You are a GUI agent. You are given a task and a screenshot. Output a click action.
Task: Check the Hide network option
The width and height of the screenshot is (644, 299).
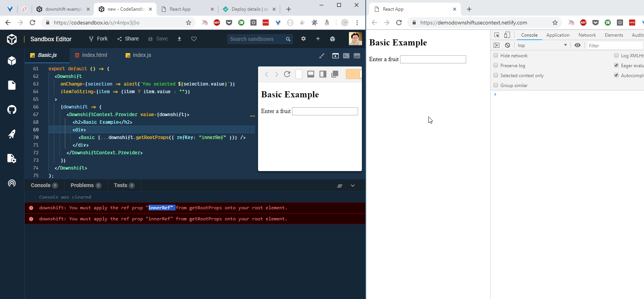pyautogui.click(x=496, y=55)
